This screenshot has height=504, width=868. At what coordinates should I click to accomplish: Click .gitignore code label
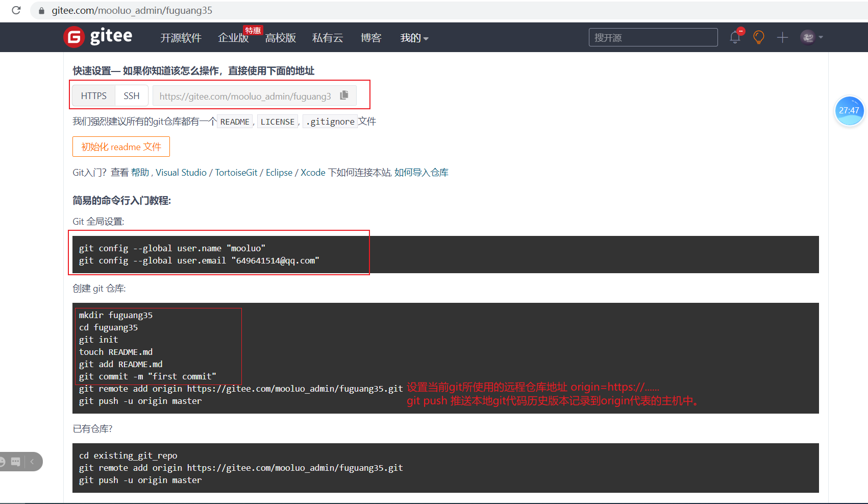[x=330, y=122]
